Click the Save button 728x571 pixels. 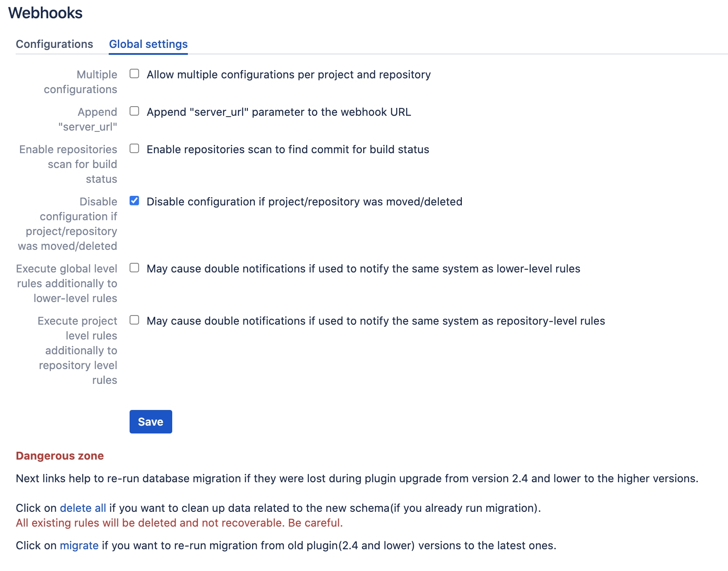click(150, 421)
